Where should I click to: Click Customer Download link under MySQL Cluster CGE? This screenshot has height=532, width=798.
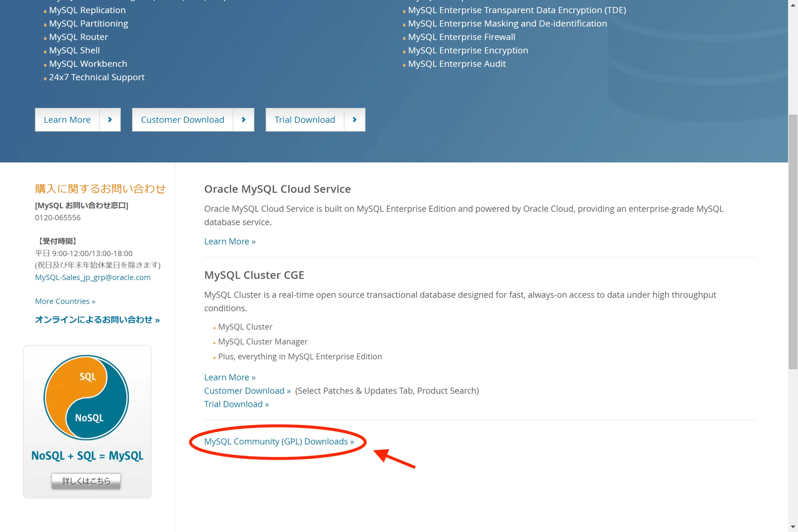pyautogui.click(x=247, y=391)
